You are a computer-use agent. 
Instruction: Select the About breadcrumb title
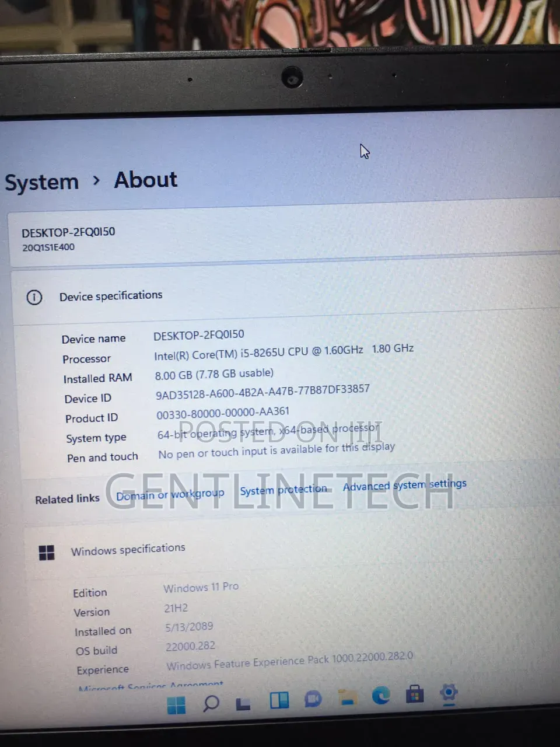146,180
